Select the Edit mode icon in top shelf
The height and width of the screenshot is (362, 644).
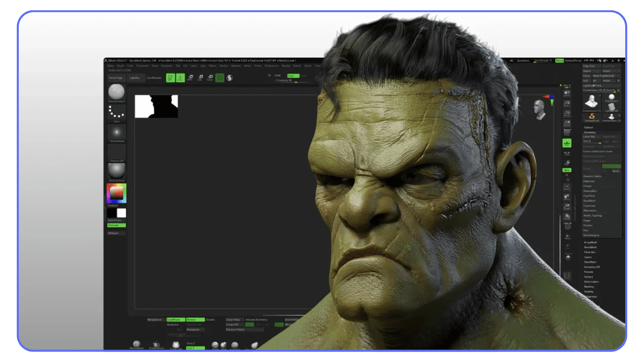(170, 78)
